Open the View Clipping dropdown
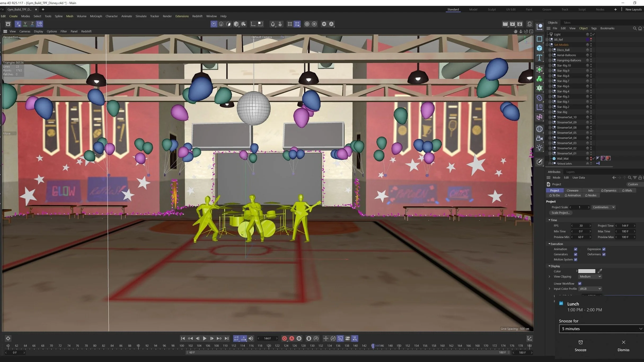Screen dimensions: 644x362 point(590,276)
